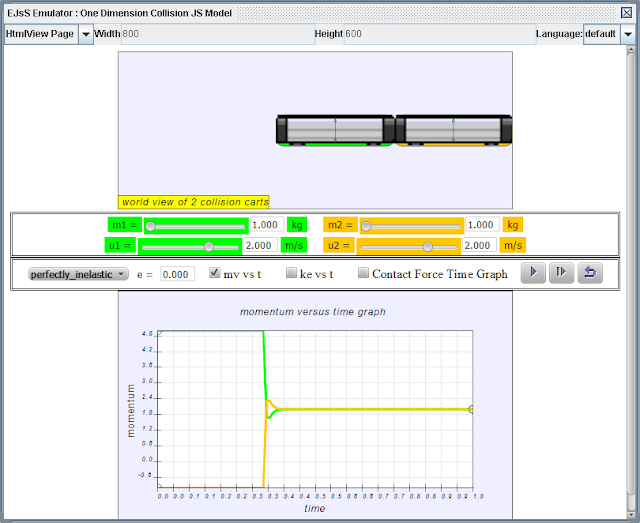Enable the Contact Force Time Graph checkbox

click(363, 273)
